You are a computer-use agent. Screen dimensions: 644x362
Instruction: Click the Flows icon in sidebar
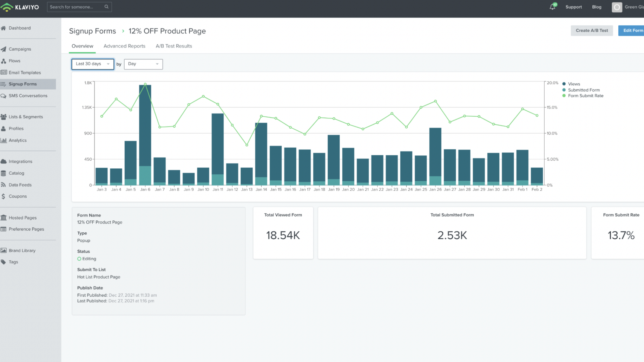[4, 61]
